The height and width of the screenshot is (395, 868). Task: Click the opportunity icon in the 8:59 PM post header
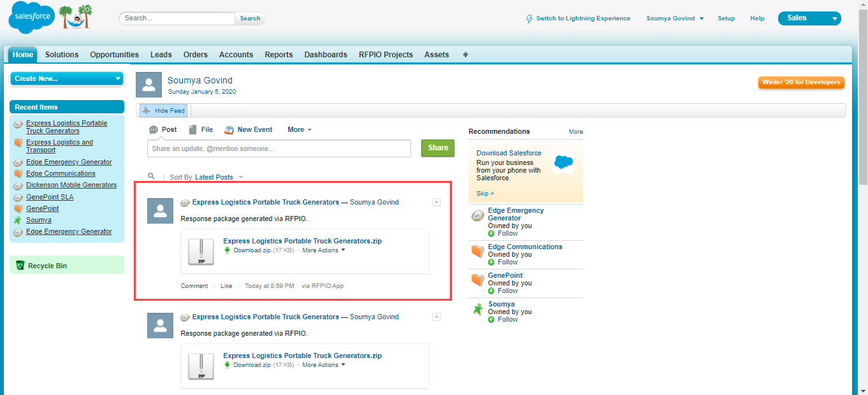[x=185, y=203]
